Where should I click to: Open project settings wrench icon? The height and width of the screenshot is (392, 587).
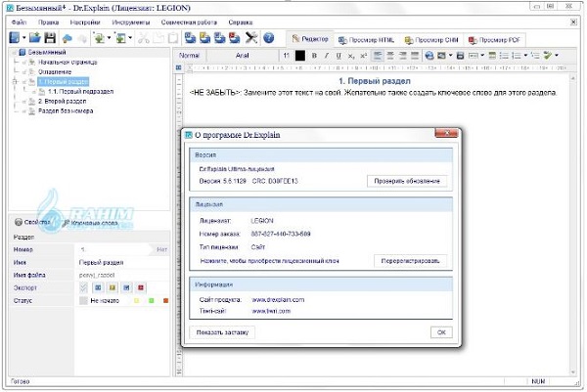coord(251,38)
